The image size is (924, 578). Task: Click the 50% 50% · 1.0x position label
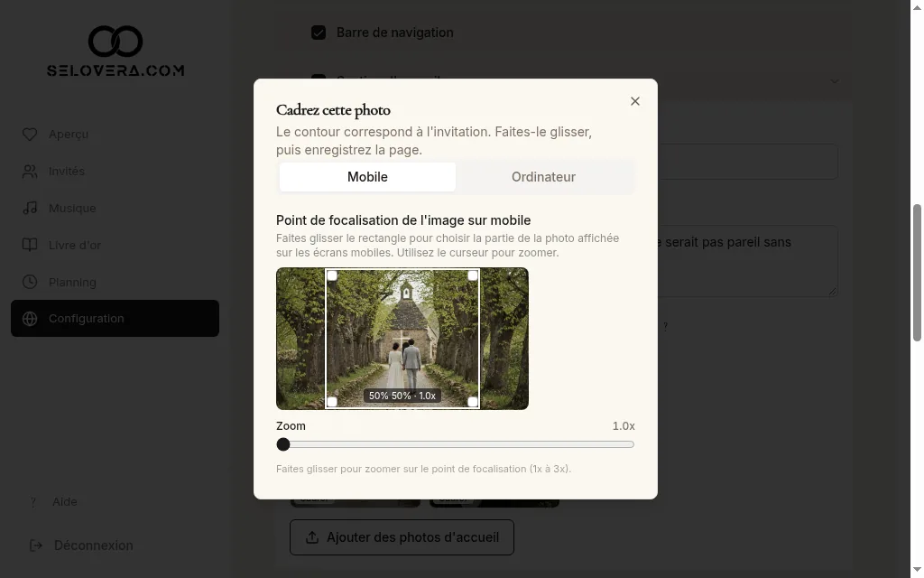[402, 396]
